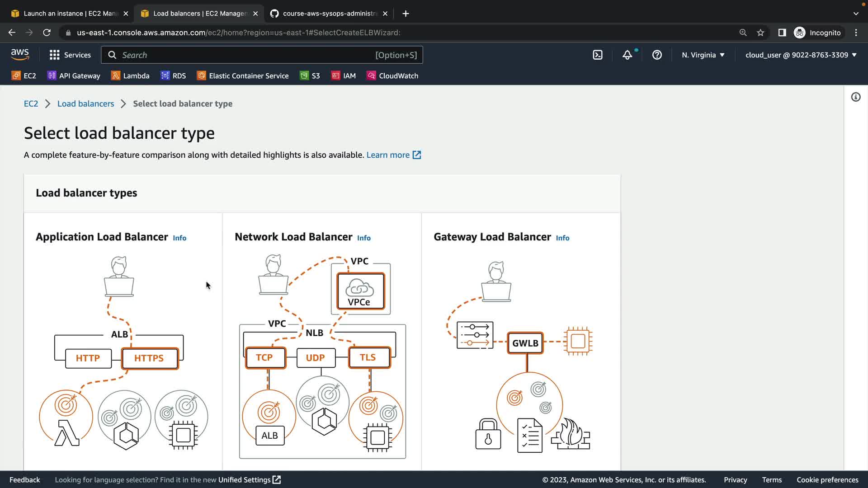Expand the cloud_user account dropdown
868x488 pixels.
click(801, 55)
